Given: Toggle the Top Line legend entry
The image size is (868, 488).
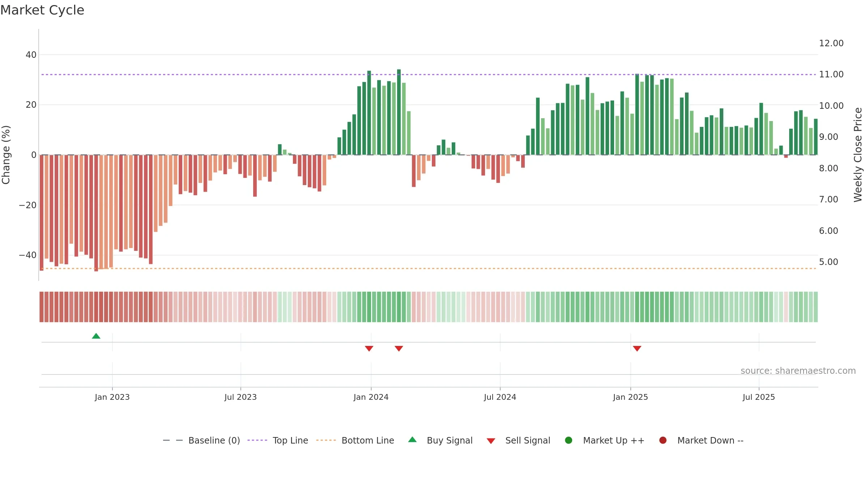Looking at the screenshot, I should click(278, 440).
